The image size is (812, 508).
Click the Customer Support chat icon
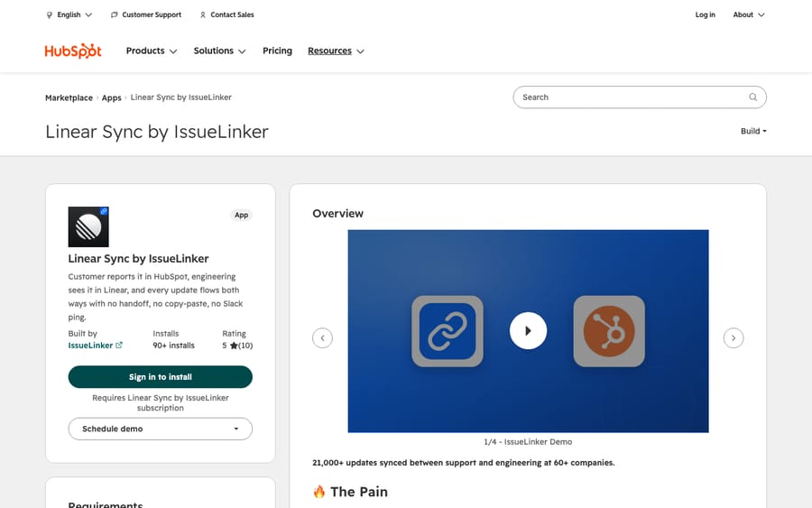pyautogui.click(x=115, y=15)
